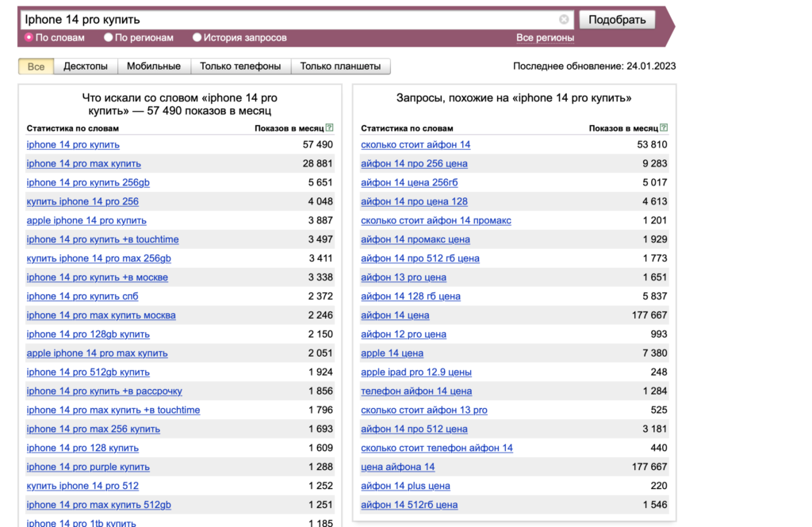Select the text 'Последнее обновление: 24.01.2023'
The height and width of the screenshot is (527, 812).
click(595, 67)
